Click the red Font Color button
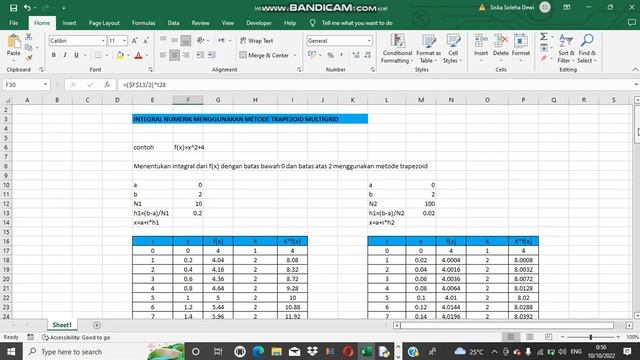This screenshot has width=640, height=360. click(x=138, y=55)
